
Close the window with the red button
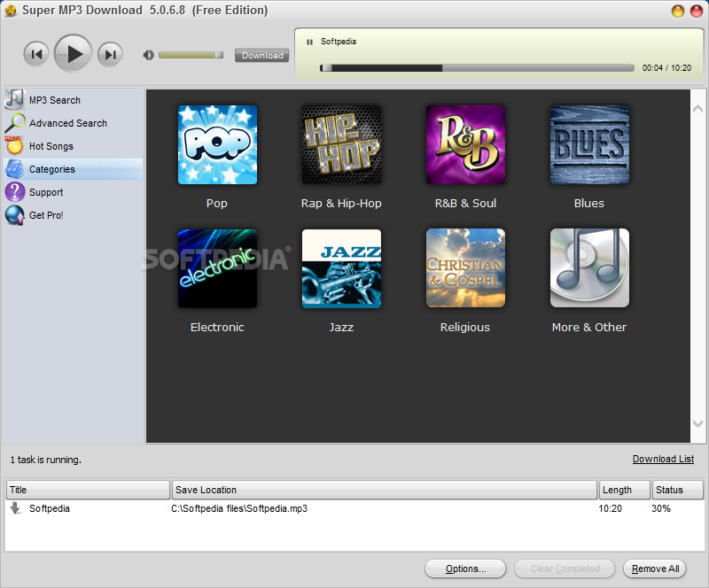(x=697, y=11)
